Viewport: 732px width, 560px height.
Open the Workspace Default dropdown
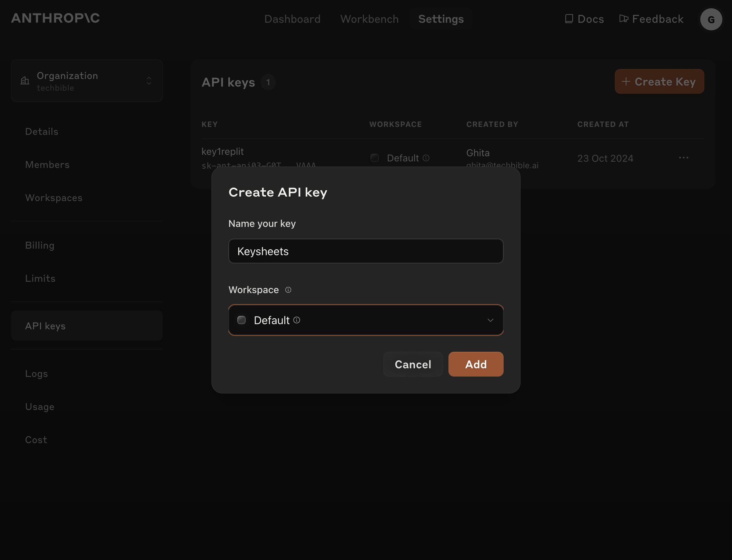[366, 320]
